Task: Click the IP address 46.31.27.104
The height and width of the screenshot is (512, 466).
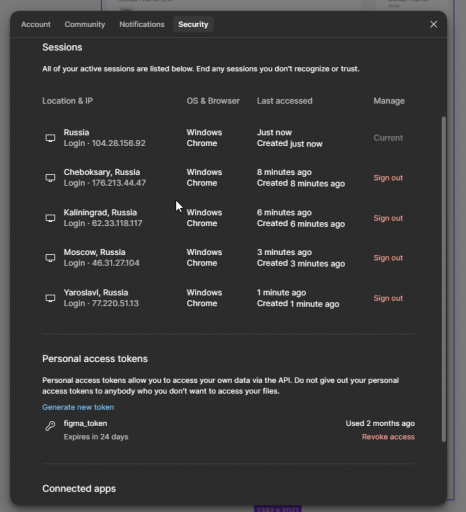Action: point(116,263)
